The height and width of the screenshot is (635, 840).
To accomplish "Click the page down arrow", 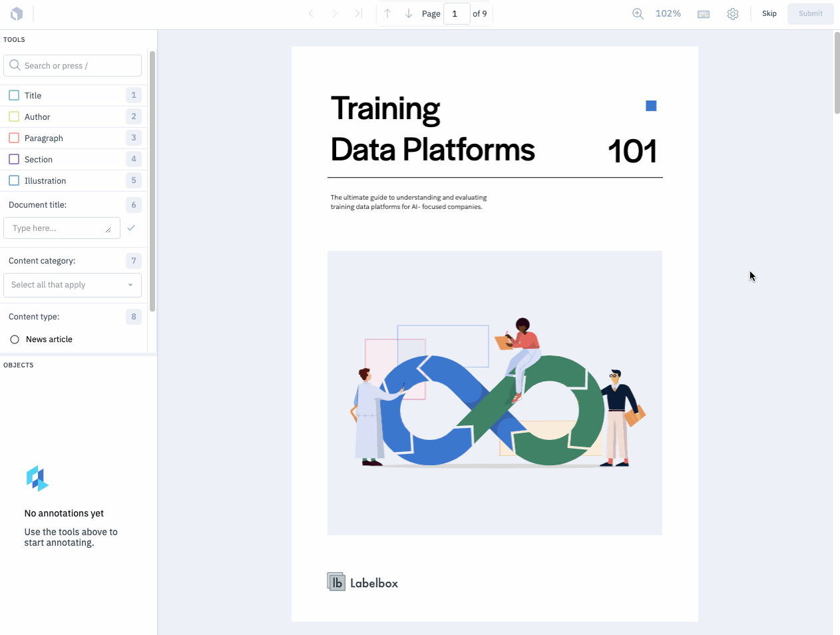I will coord(409,13).
